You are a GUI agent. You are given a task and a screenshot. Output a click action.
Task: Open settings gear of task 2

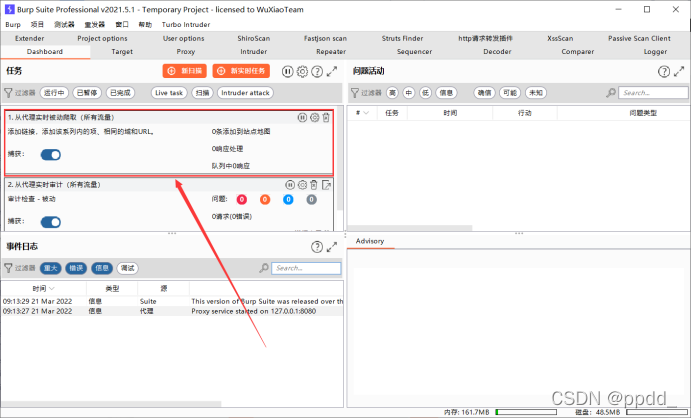coord(302,185)
